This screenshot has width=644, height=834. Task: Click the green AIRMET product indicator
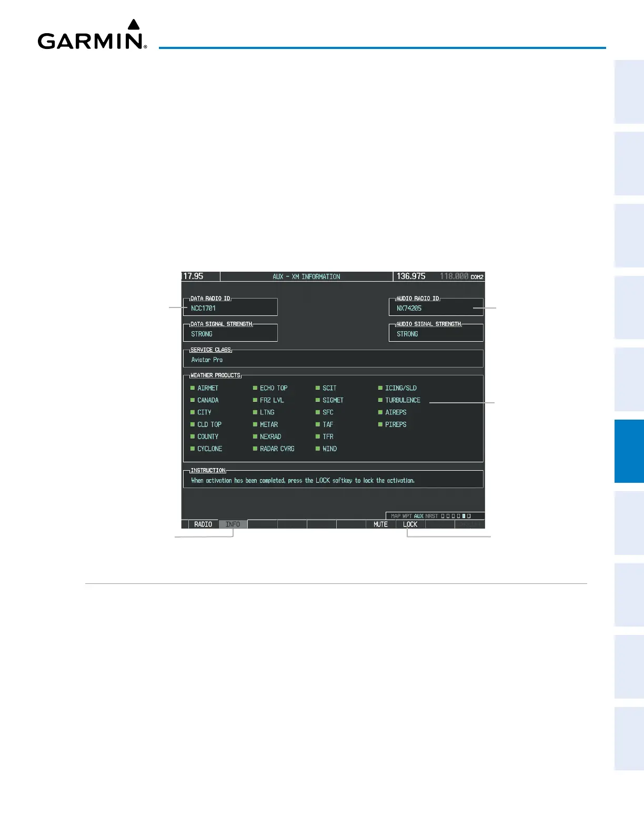193,388
